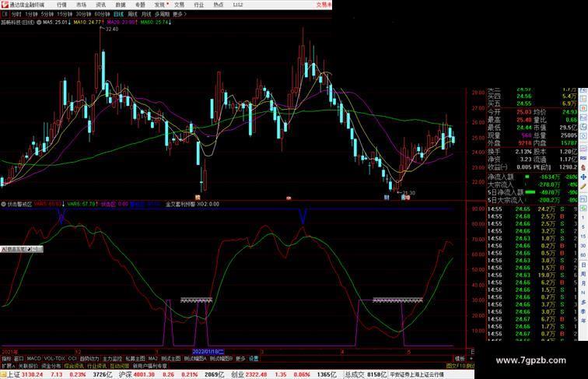Open the 综合资讯 tab
This screenshot has width=588, height=379.
pyautogui.click(x=74, y=366)
